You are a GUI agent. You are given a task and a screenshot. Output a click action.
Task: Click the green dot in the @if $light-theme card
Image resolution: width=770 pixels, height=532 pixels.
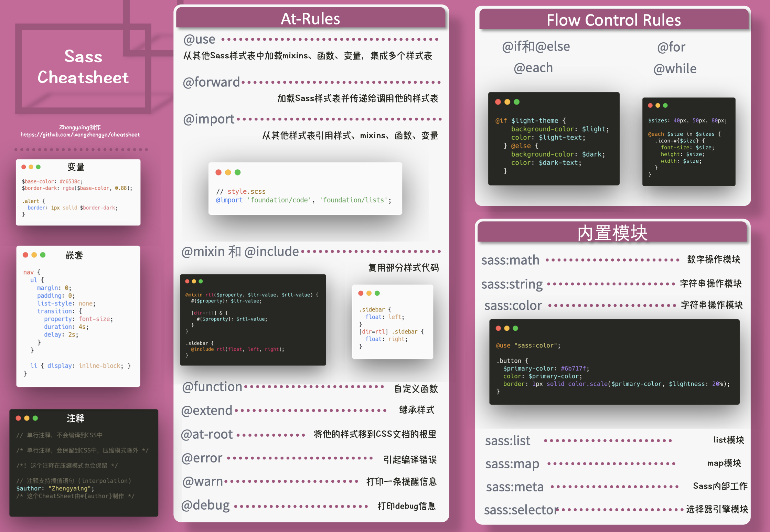pos(516,102)
